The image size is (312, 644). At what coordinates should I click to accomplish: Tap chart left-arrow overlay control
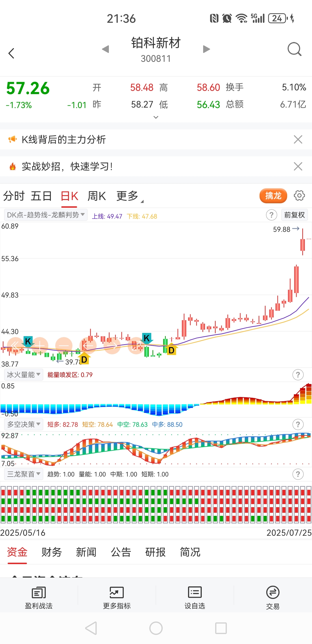pos(88,346)
